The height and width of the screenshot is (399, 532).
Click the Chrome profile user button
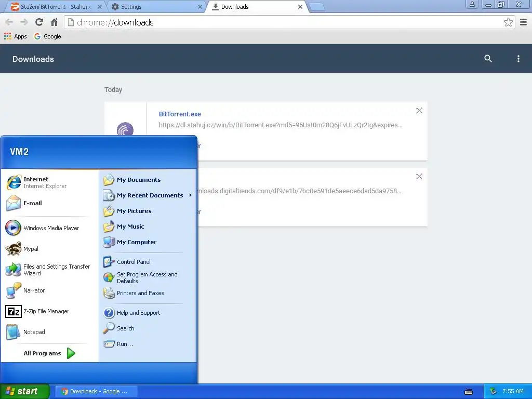point(472,4)
